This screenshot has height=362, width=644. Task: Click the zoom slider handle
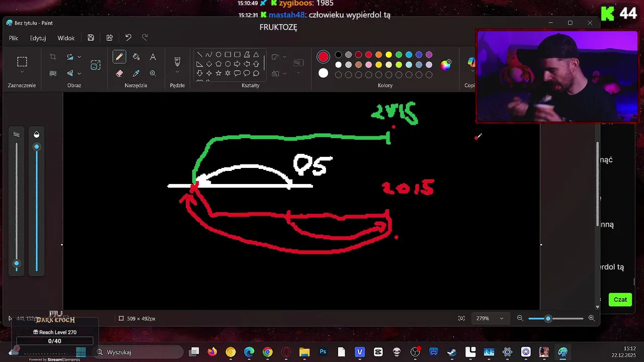(x=548, y=318)
